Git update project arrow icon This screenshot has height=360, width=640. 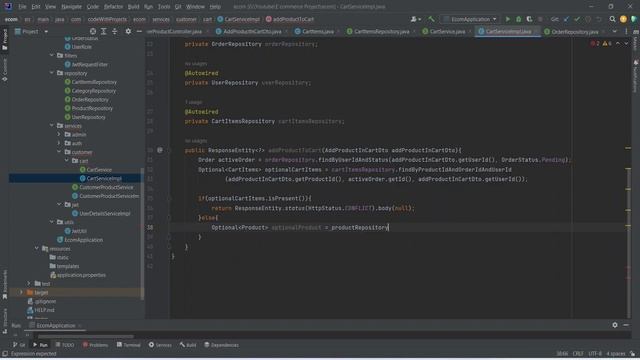(567, 19)
